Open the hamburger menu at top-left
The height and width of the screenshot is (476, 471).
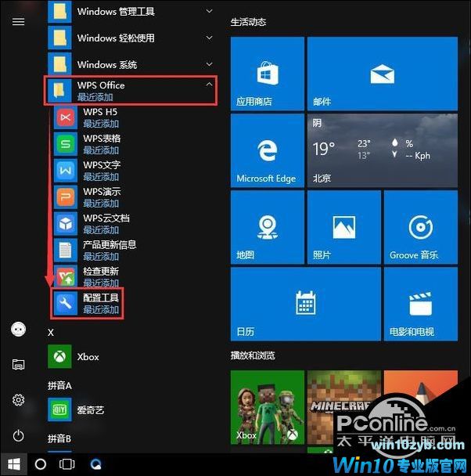(18, 21)
